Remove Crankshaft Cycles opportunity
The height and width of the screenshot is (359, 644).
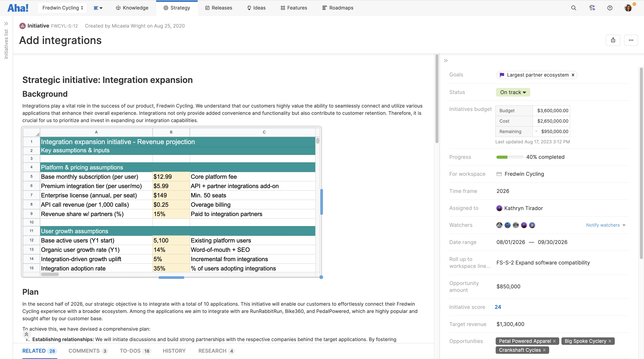(544, 350)
